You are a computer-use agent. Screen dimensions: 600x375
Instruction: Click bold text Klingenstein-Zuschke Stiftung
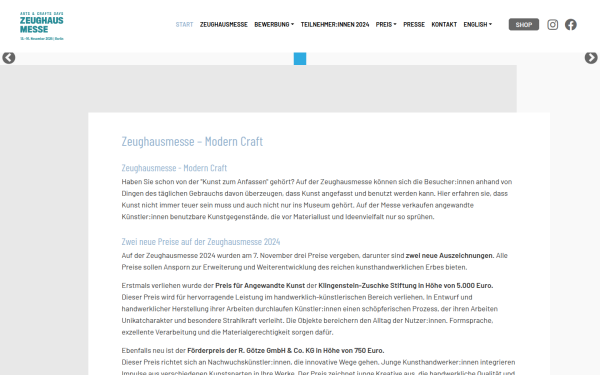[367, 285]
